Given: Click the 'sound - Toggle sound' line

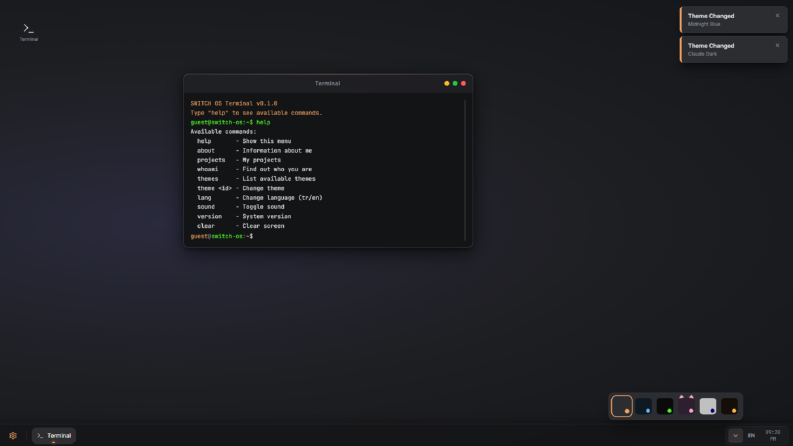Looking at the screenshot, I should 241,207.
